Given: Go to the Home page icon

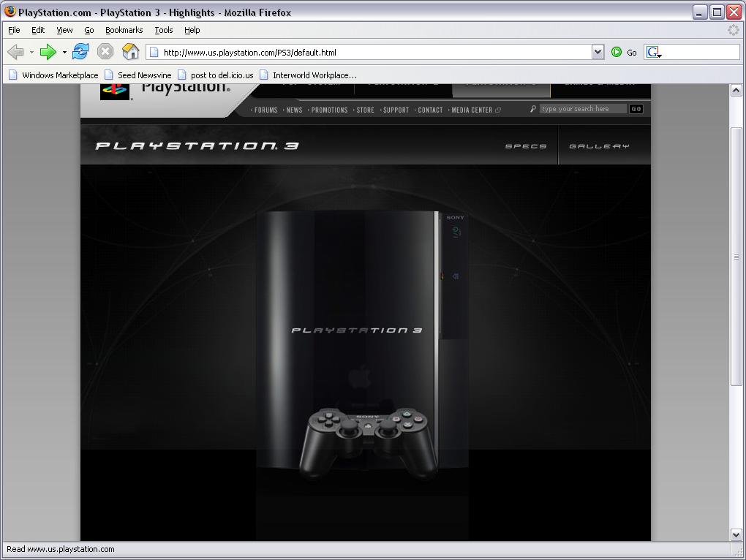Looking at the screenshot, I should tap(130, 52).
